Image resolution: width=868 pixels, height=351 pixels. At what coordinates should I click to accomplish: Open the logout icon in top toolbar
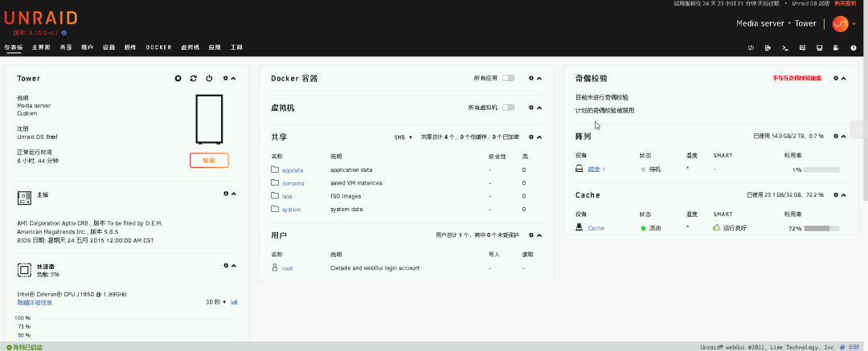pos(768,47)
